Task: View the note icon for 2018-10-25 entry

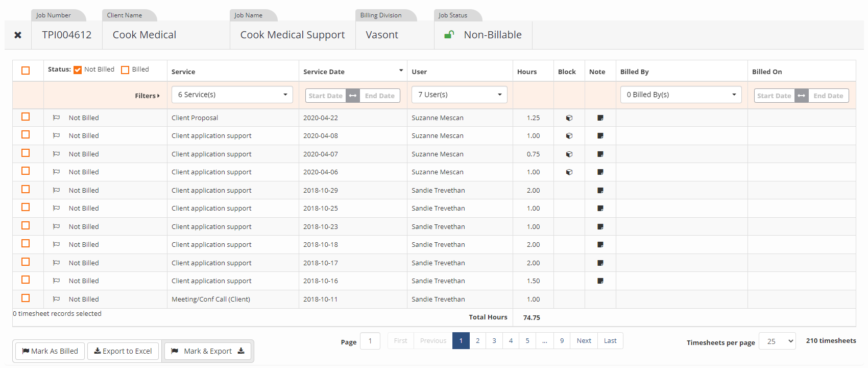Action: click(x=600, y=209)
